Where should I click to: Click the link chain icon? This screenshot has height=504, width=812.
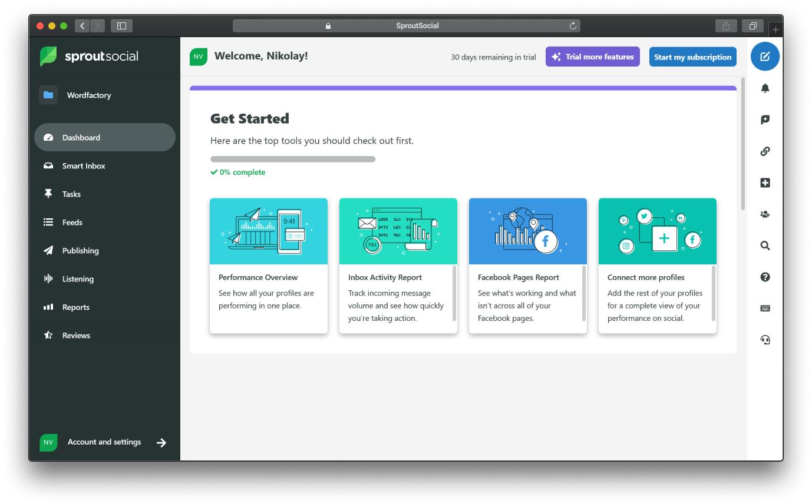[765, 151]
